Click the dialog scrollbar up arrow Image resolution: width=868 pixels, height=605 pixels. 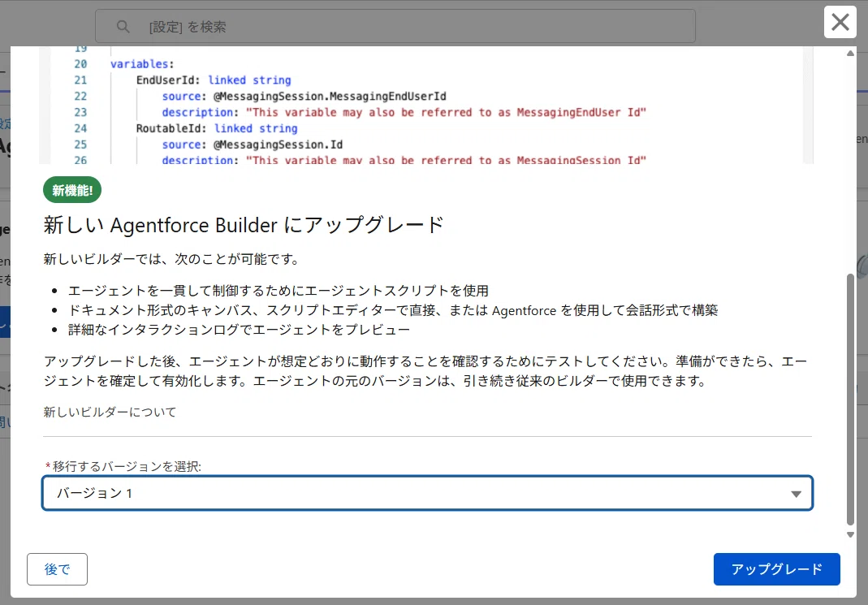850,53
